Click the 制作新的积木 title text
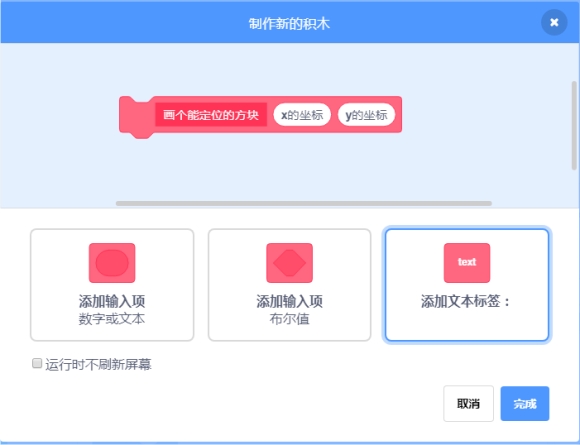Image resolution: width=580 pixels, height=445 pixels. [x=289, y=24]
